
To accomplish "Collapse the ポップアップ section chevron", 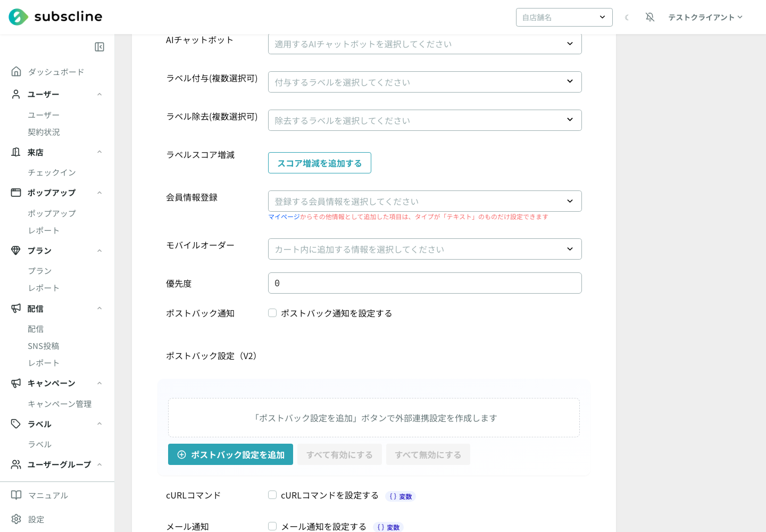I will pyautogui.click(x=99, y=193).
